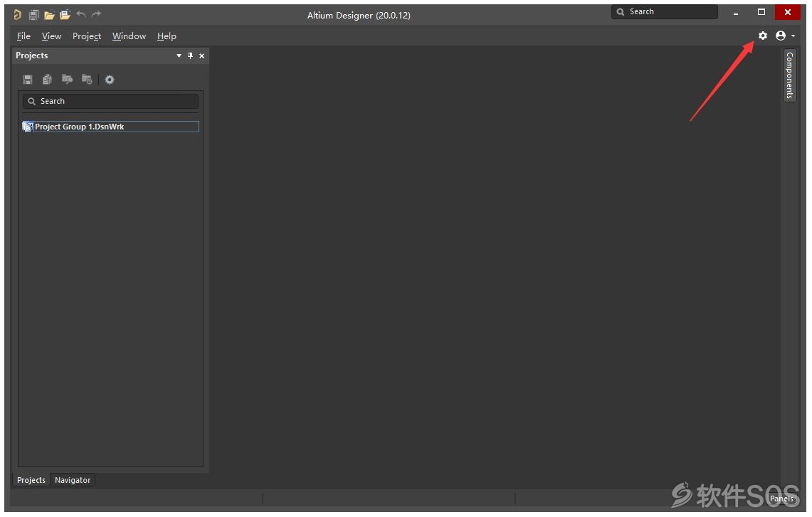This screenshot has height=517, width=812.
Task: Click the Altium logo icon in title bar
Action: 18,14
